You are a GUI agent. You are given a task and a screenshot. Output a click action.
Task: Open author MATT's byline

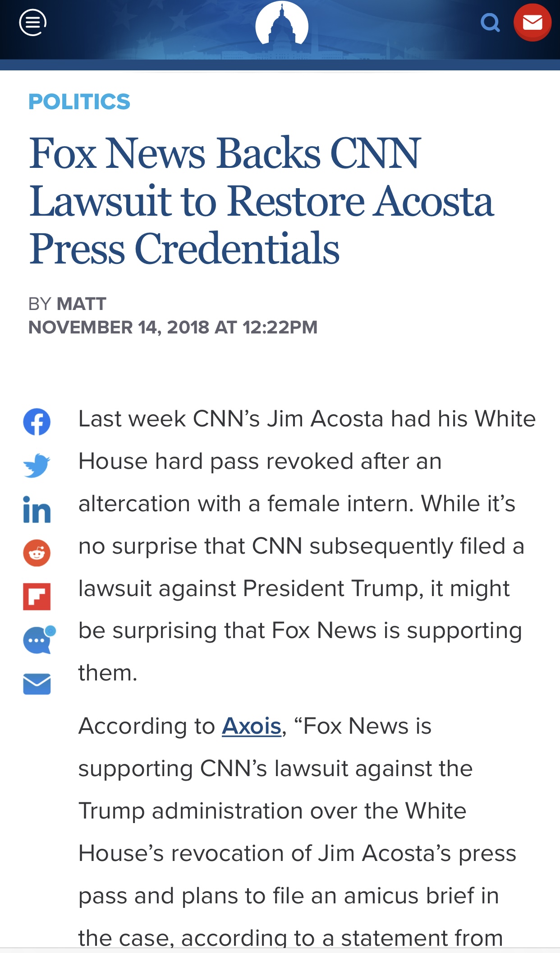pyautogui.click(x=82, y=304)
